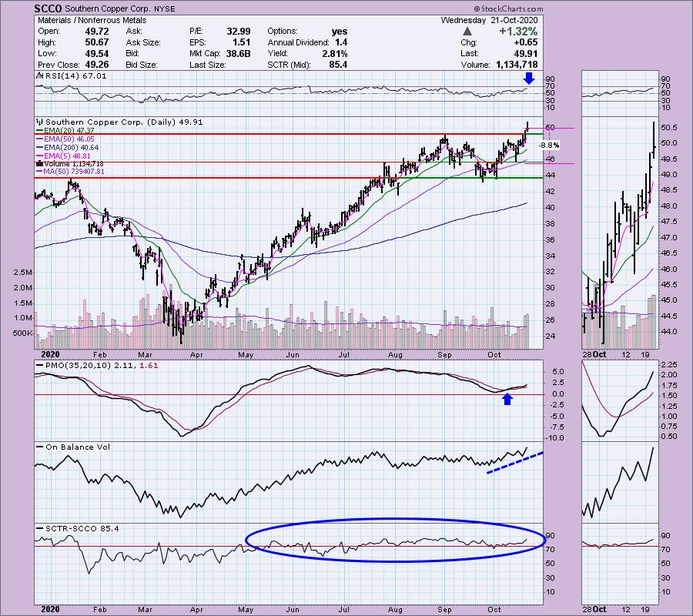The height and width of the screenshot is (616, 693).
Task: Click the Mkt Cap value 38.6B
Action: point(238,53)
